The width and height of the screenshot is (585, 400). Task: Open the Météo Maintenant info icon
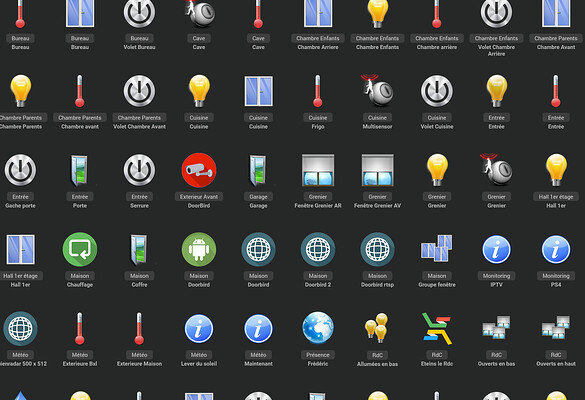[x=259, y=328]
